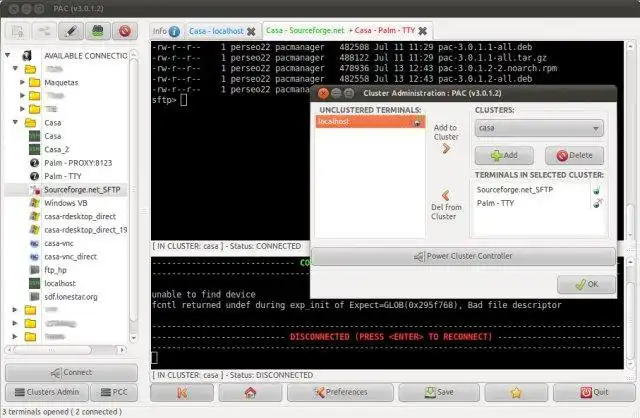The width and height of the screenshot is (640, 418).
Task: Click inside the sftp terminal prompt
Action: (184, 100)
